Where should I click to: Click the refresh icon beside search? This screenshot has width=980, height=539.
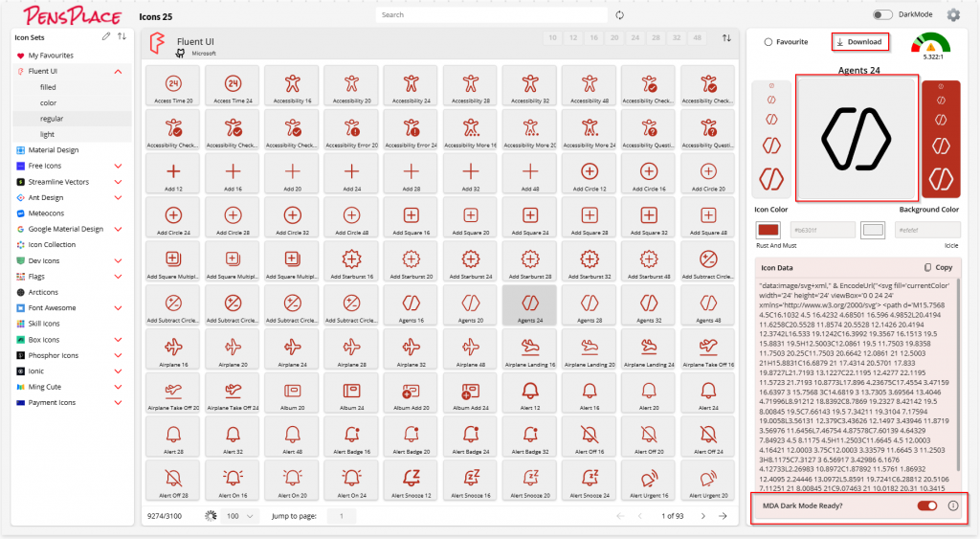point(619,15)
